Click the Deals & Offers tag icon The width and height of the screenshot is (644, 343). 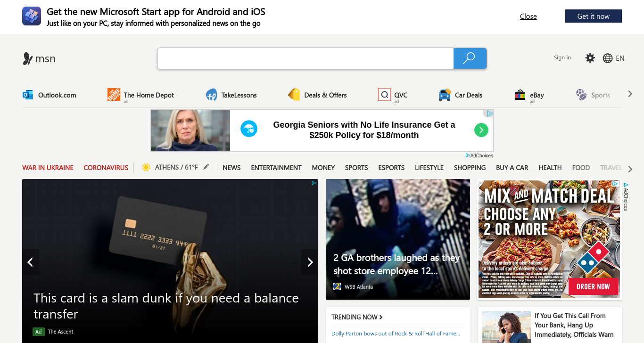coord(294,95)
